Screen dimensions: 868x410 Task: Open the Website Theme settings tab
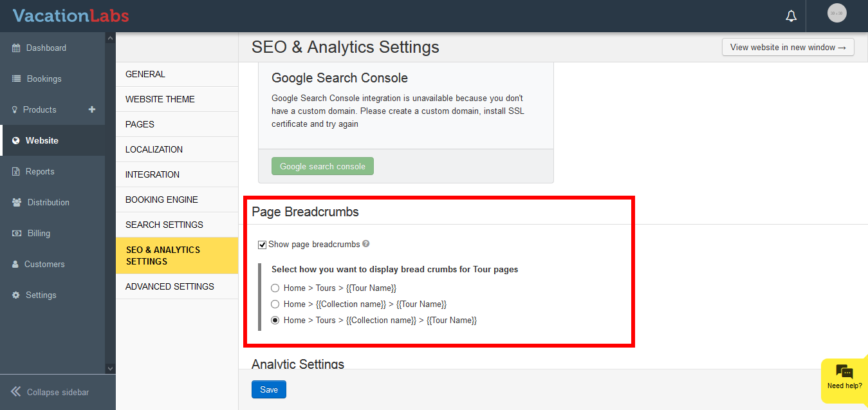coord(160,99)
